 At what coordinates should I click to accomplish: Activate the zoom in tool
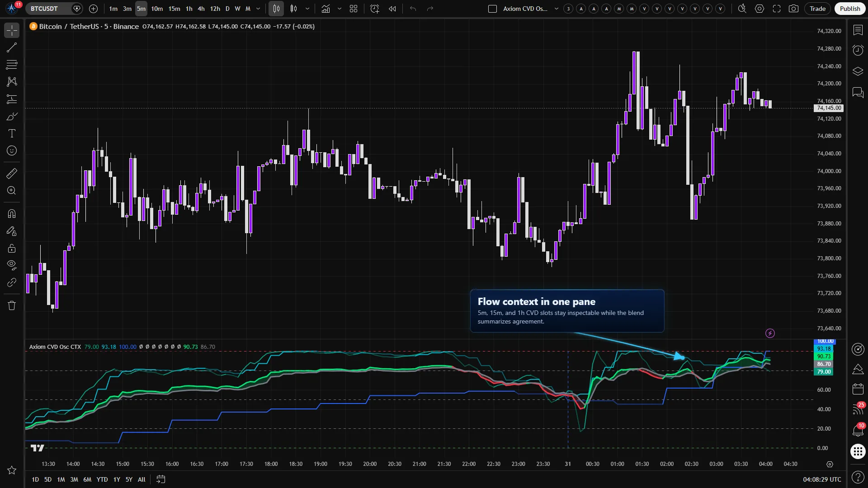point(12,190)
